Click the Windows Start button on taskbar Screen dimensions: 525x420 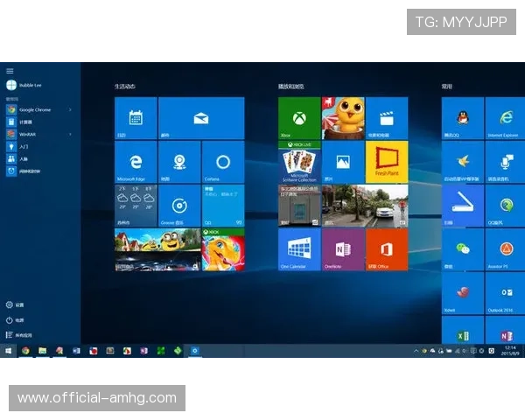(9, 351)
